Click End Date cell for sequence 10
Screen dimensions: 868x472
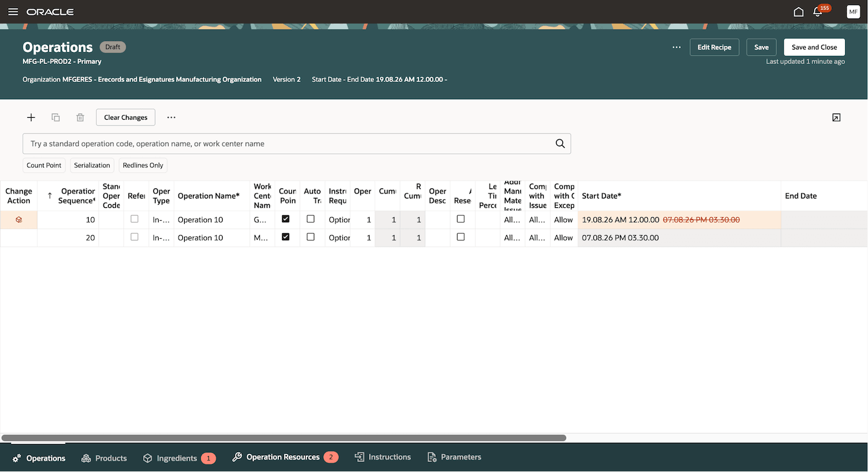[824, 220]
